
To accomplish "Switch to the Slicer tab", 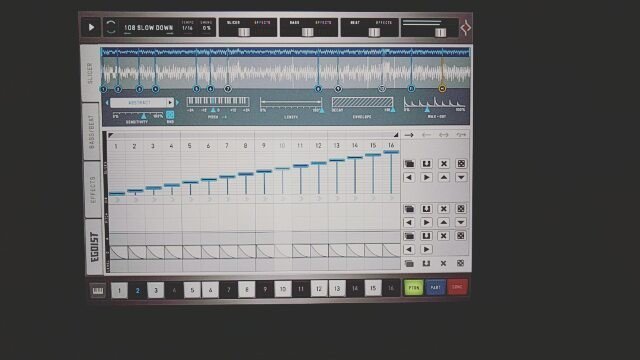I will coord(90,73).
